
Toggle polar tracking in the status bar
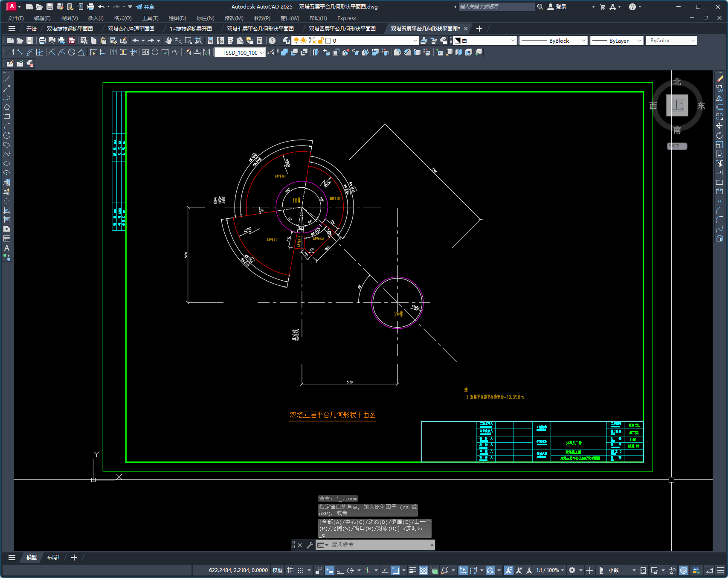351,570
